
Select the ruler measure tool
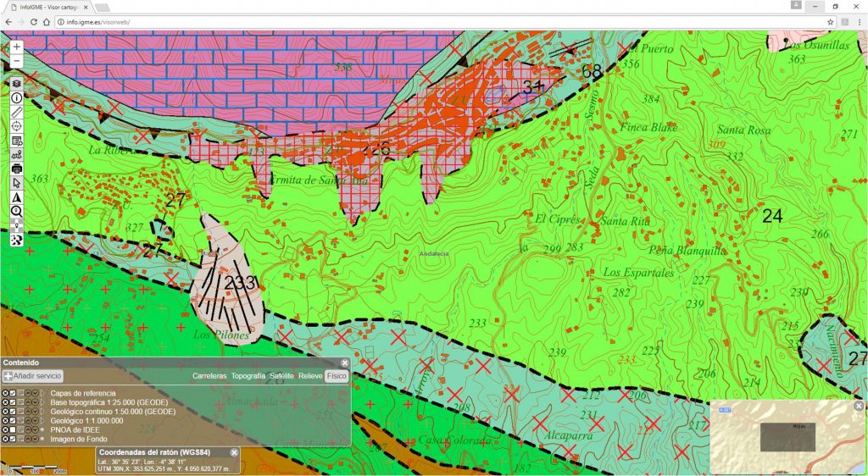click(17, 113)
